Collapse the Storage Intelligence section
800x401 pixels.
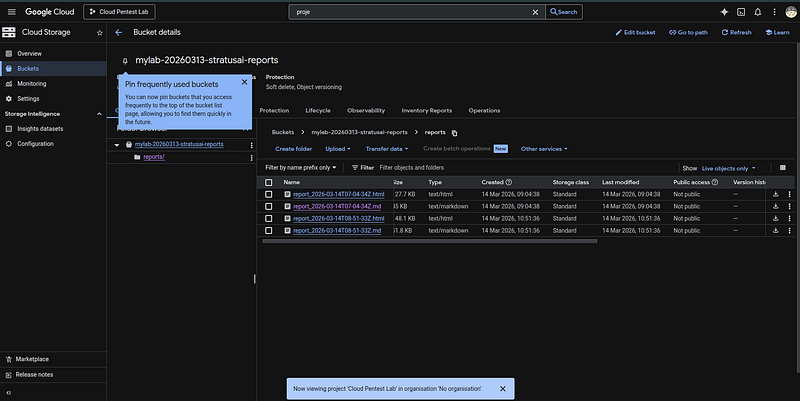pos(99,114)
